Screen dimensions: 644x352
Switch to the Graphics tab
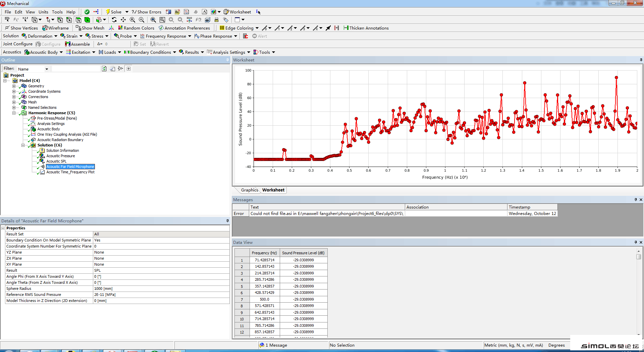pyautogui.click(x=249, y=190)
